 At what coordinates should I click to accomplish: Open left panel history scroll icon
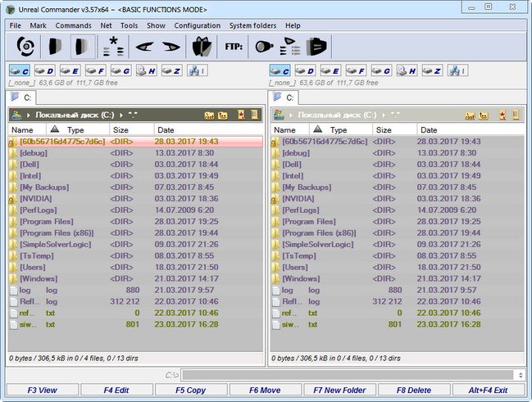coord(254,115)
